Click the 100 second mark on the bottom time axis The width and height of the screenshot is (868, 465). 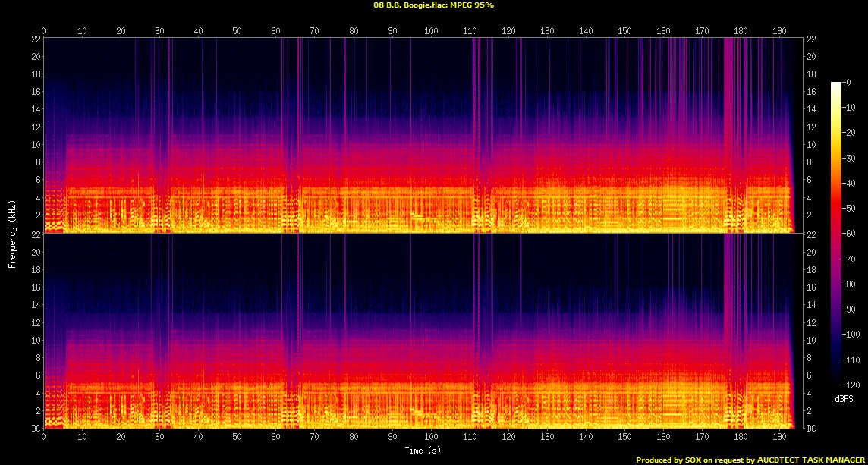pyautogui.click(x=431, y=438)
